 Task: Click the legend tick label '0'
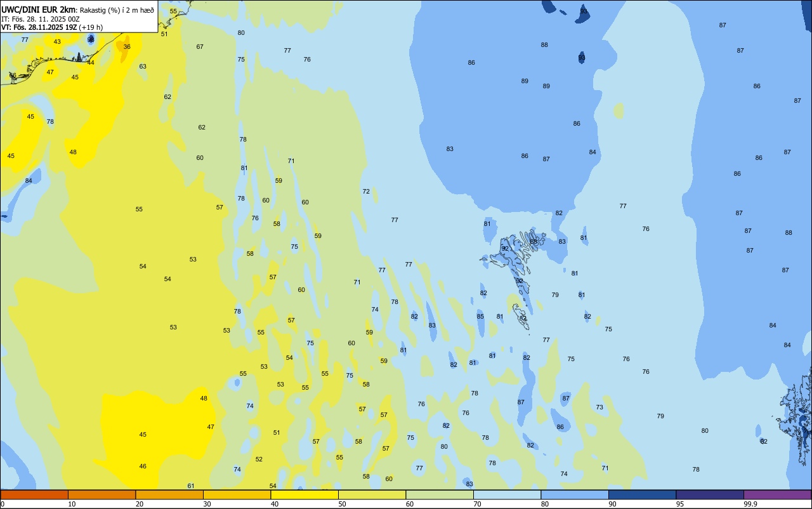pyautogui.click(x=3, y=504)
